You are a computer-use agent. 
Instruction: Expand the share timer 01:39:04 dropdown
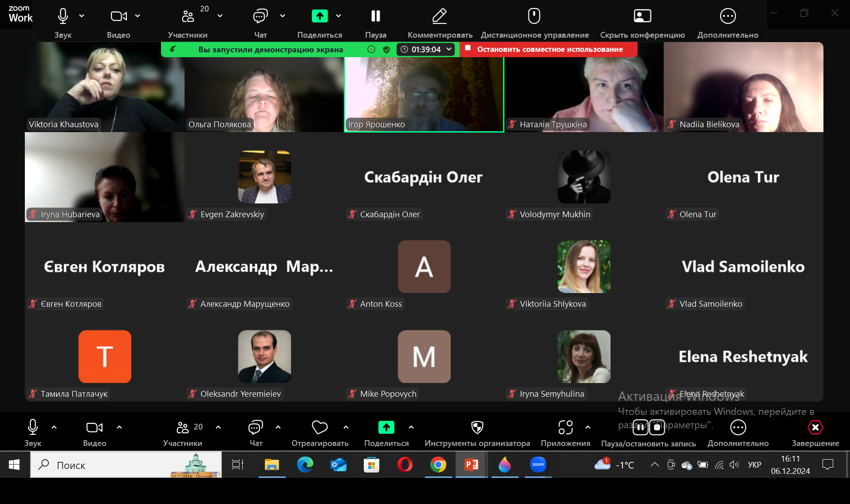tap(449, 49)
